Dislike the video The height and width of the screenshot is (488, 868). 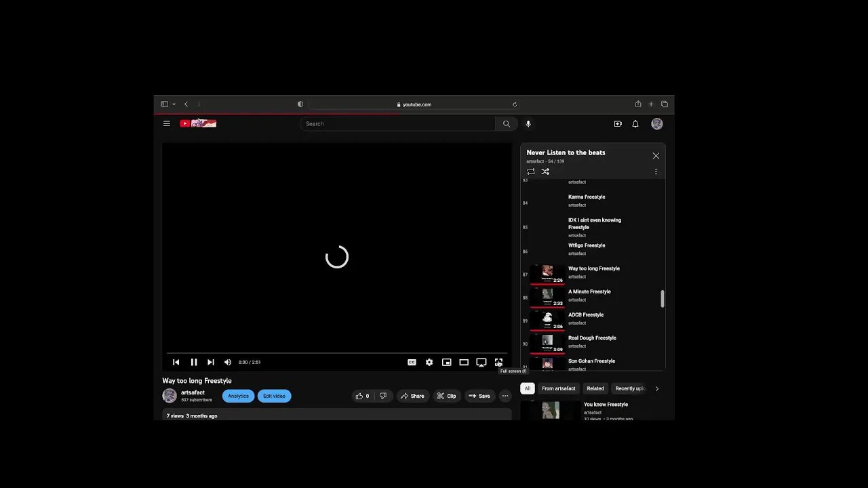click(383, 396)
